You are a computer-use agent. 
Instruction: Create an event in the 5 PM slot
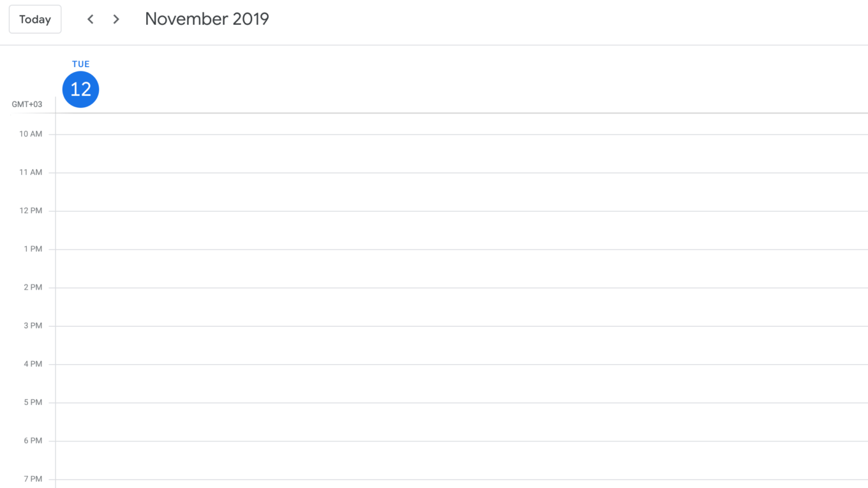[x=461, y=422]
